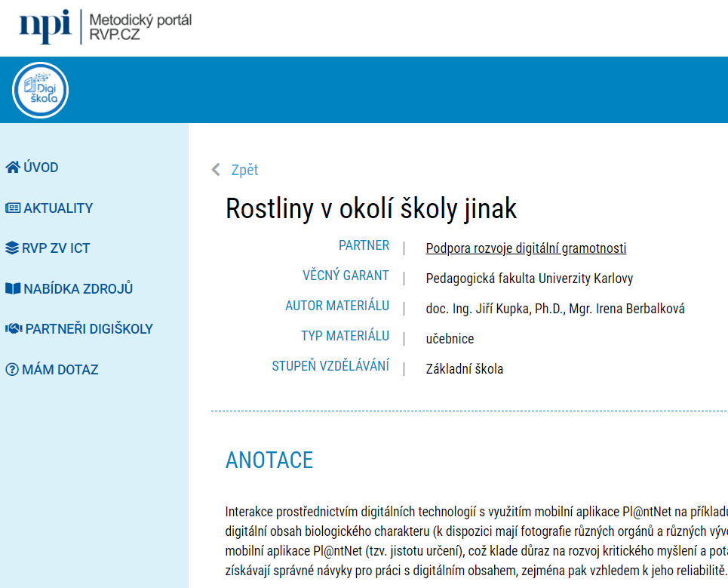Click the handshake icon beside PARTNEŘI DIGIŠKOLY
Screen dimensions: 728x588
tap(13, 329)
